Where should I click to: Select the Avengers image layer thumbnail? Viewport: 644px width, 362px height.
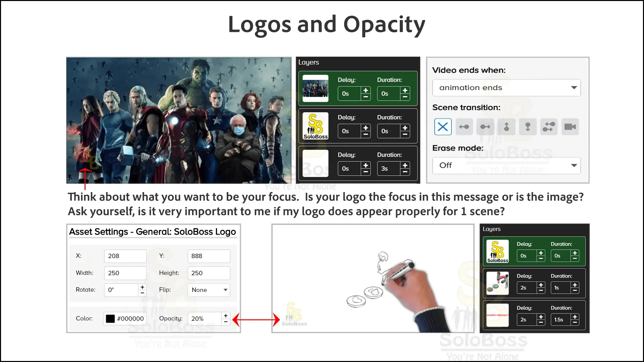(x=315, y=88)
